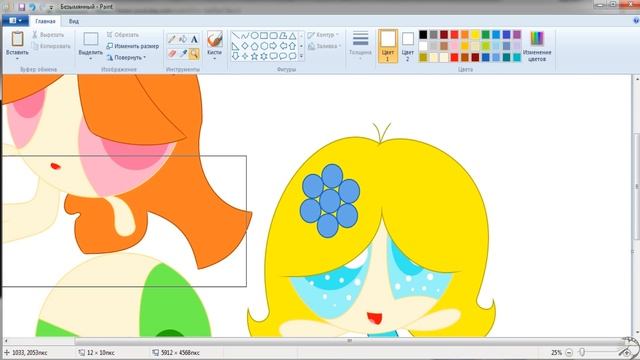Image resolution: width=640 pixels, height=360 pixels.
Task: Expand the Выделить selection dropdown arrow
Action: [x=91, y=59]
